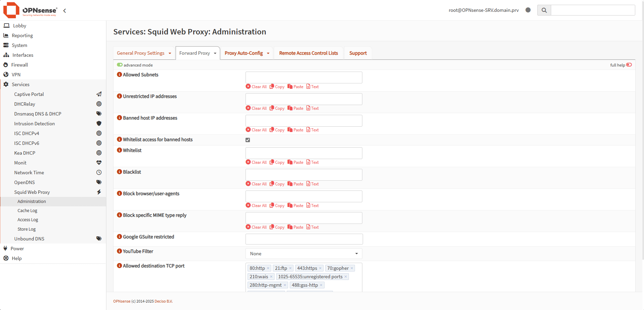Switch to Remote Access Control Lists tab
This screenshot has height=310, width=644.
point(308,53)
